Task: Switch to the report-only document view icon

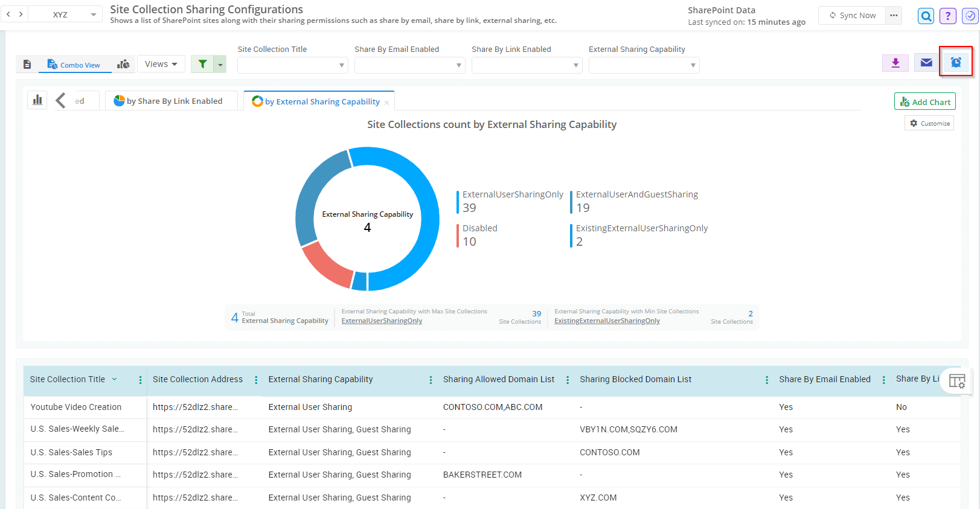Action: (27, 64)
